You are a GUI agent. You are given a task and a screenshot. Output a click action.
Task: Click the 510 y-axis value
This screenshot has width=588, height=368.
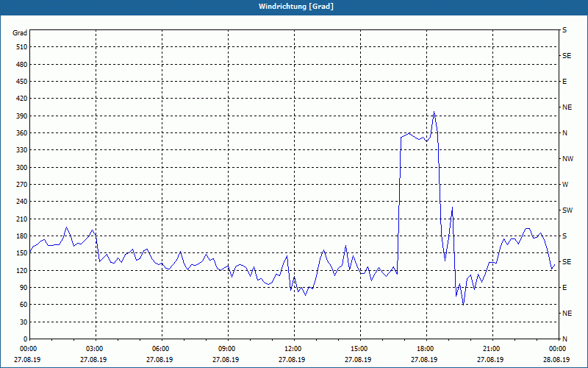(x=22, y=47)
